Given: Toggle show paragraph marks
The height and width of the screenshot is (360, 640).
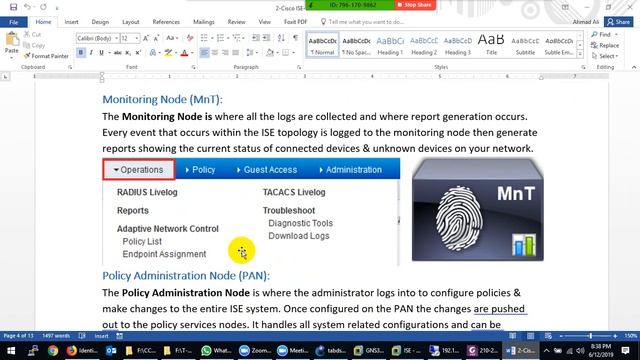Looking at the screenshot, I should [x=296, y=38].
